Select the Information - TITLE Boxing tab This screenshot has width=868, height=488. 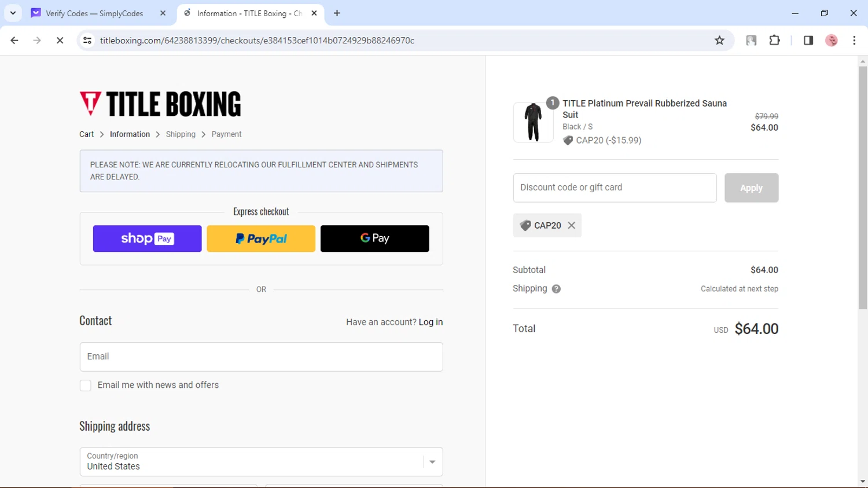[x=249, y=13]
